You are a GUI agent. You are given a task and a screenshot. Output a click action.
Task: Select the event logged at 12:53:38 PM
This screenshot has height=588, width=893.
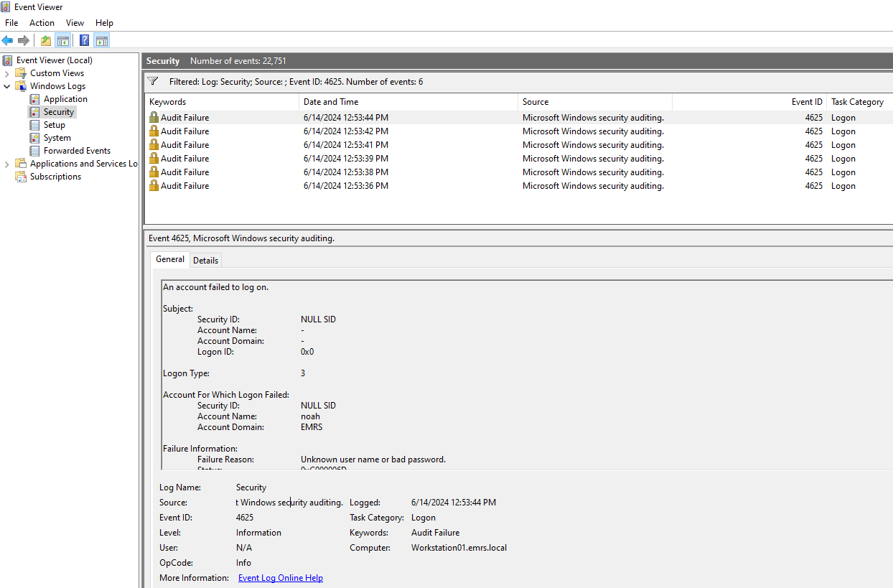click(518, 172)
